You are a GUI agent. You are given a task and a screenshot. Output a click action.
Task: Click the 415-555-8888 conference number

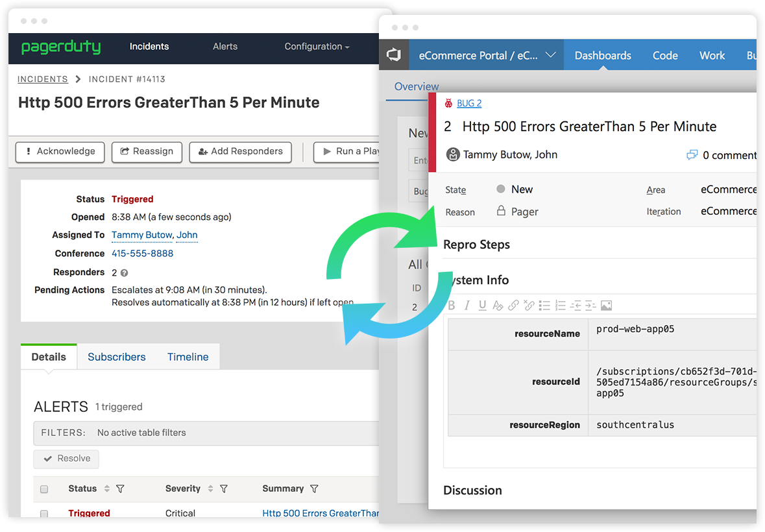coord(142,254)
